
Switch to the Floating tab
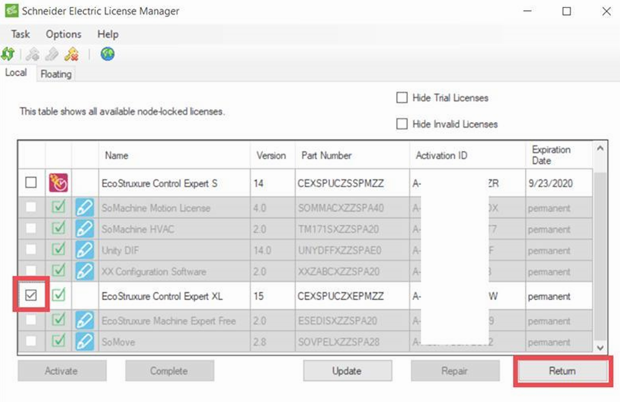(x=56, y=74)
